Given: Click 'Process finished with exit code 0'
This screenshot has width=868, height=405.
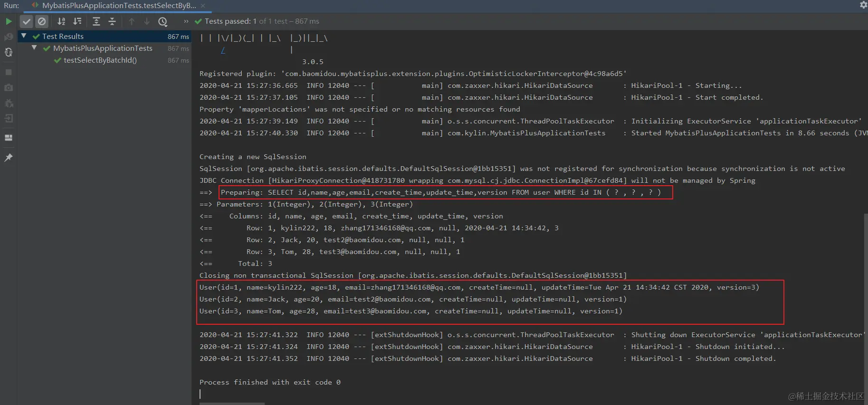Looking at the screenshot, I should click(270, 382).
